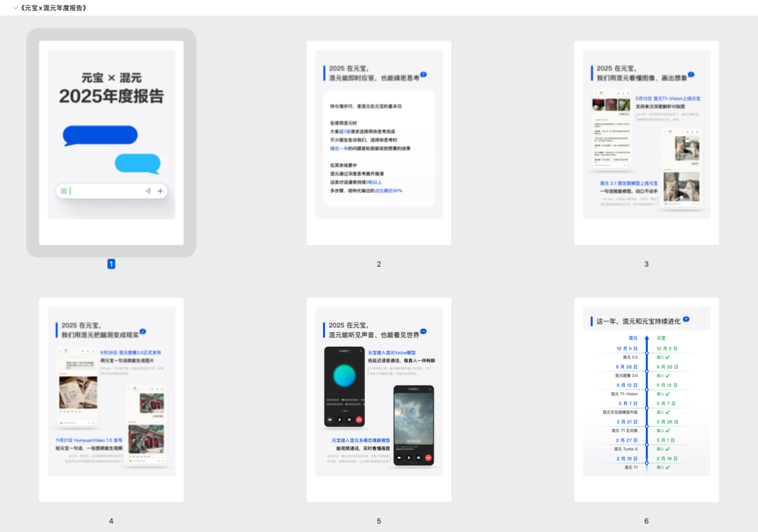Image resolution: width=758 pixels, height=532 pixels.
Task: Click the plus icon in page 1's input bar
Action: click(160, 191)
